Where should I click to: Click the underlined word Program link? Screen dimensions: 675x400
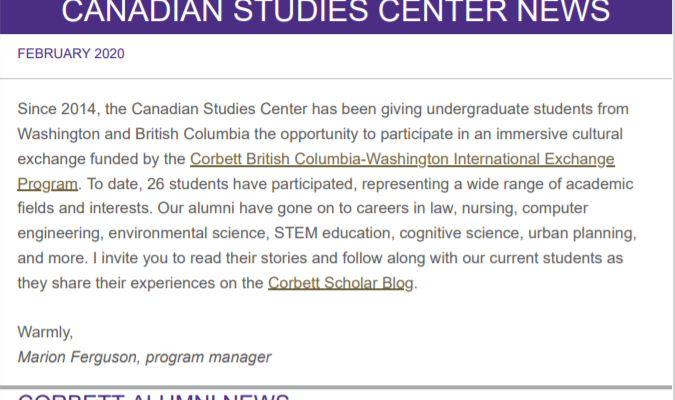(x=47, y=184)
